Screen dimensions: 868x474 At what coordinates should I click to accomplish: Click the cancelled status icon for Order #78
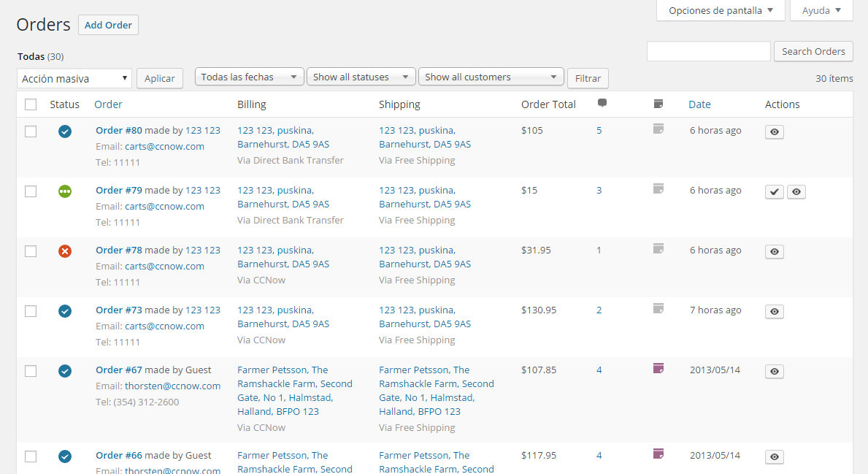point(65,251)
